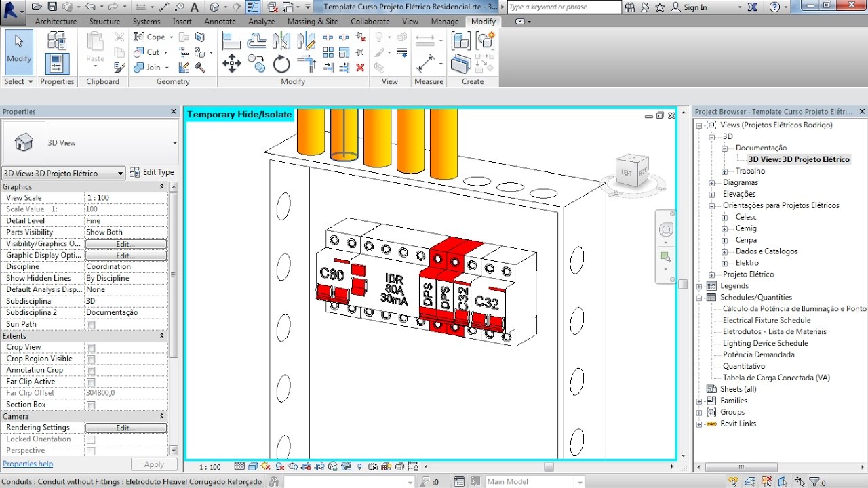Click the Edit Type button

(x=152, y=173)
